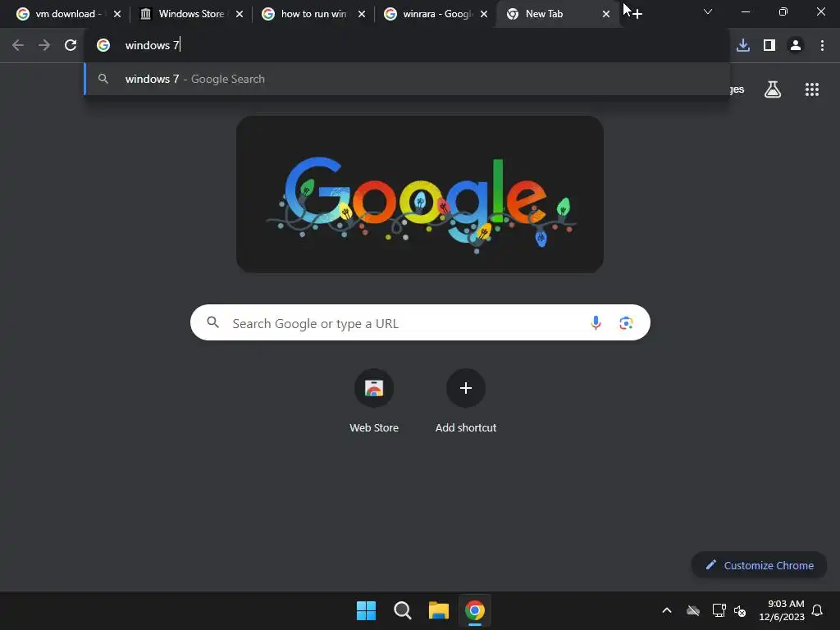Open the Windows Start menu
Screen dimensions: 840x630
(x=366, y=610)
